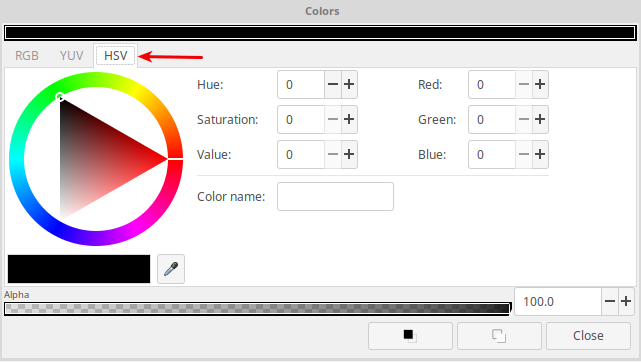Image resolution: width=641 pixels, height=362 pixels.
Task: Switch to the YUV tab
Action: 72,56
